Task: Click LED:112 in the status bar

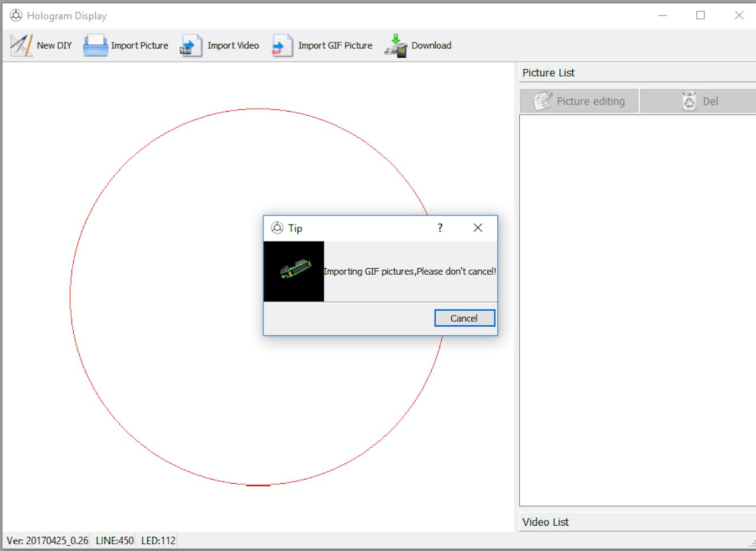Action: point(158,540)
